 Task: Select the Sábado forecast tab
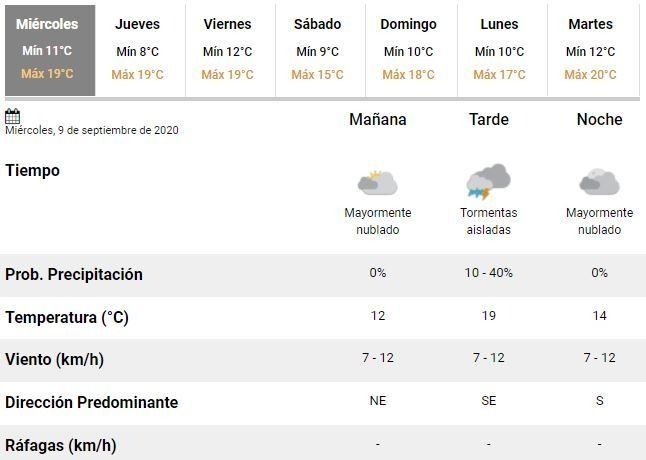(x=317, y=50)
